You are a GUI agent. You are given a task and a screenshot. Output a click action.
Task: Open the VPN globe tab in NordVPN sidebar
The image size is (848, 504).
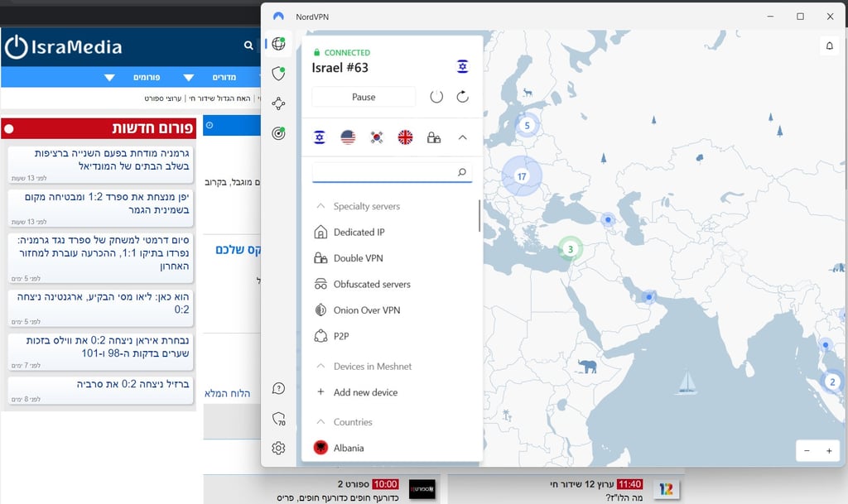(x=278, y=44)
